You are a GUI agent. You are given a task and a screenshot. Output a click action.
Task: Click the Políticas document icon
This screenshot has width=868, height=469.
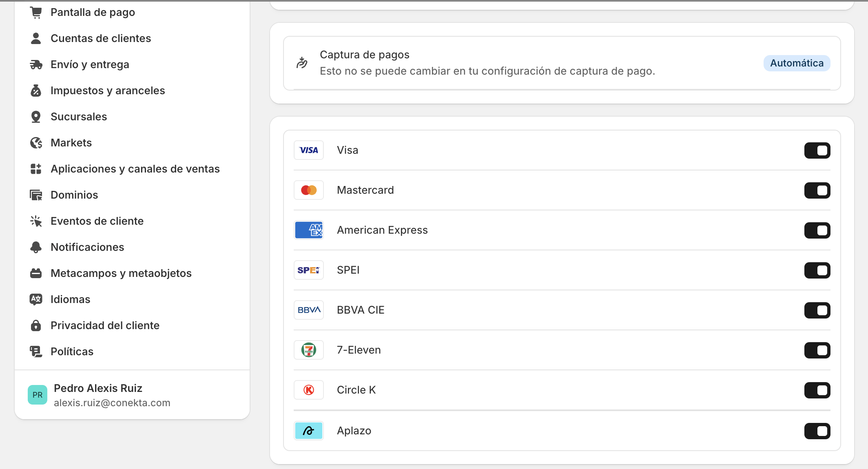[36, 352]
